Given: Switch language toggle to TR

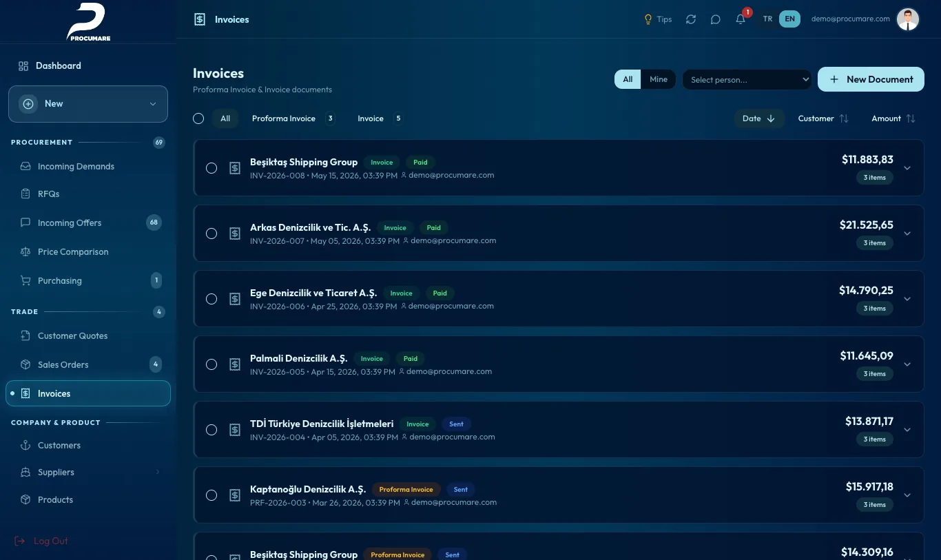Looking at the screenshot, I should tap(767, 19).
